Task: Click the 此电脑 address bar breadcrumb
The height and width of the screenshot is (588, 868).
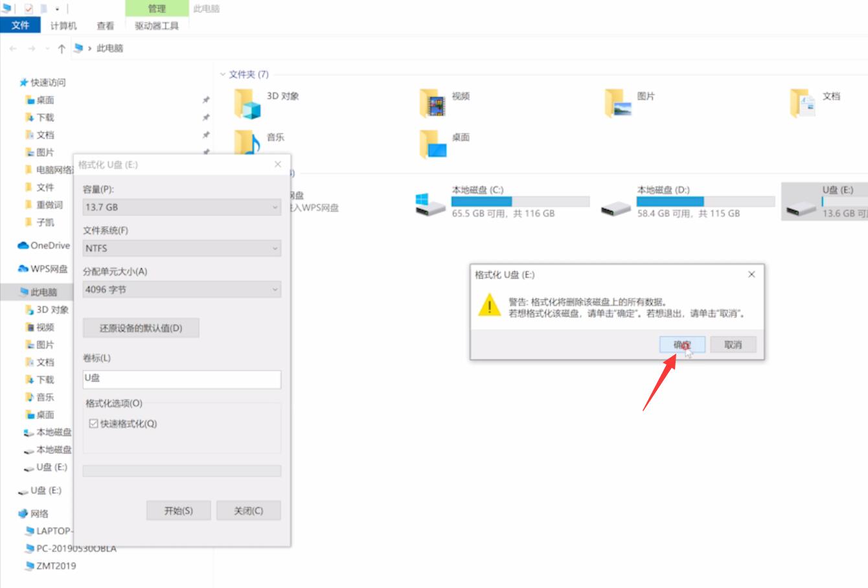Action: click(110, 49)
